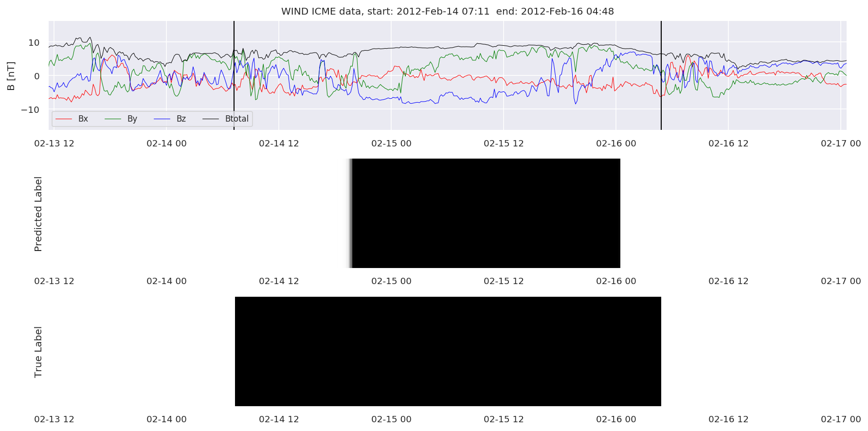This screenshot has width=868, height=431.
Task: Click "02-14 12" tick under the True Label panel
Action: click(279, 419)
